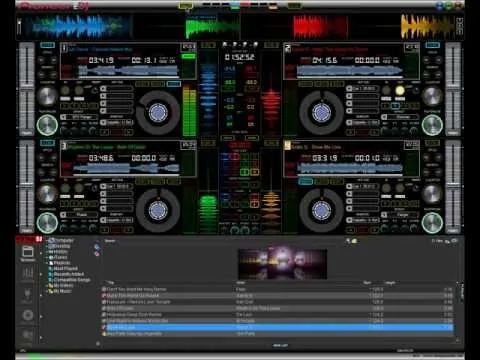Select Playlists in the folder tree
480x360 pixels.
[x=61, y=263]
